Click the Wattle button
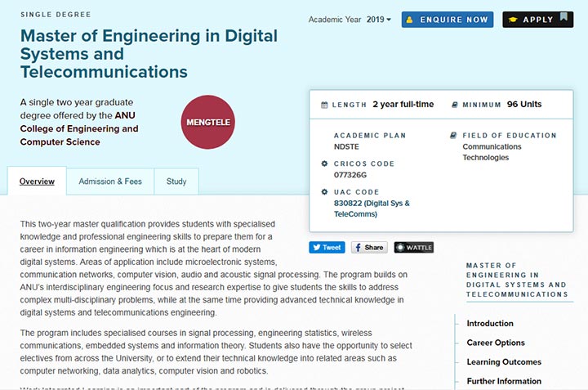588x390 pixels. 414,248
